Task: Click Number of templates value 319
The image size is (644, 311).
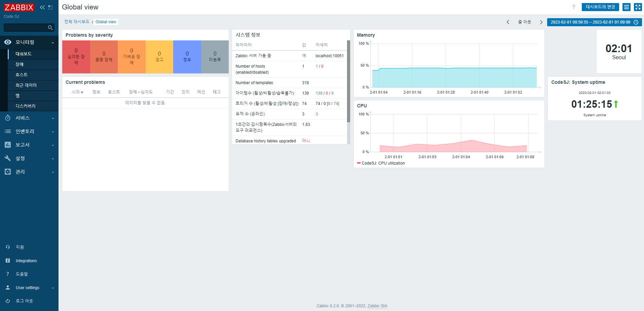Action: click(x=305, y=83)
